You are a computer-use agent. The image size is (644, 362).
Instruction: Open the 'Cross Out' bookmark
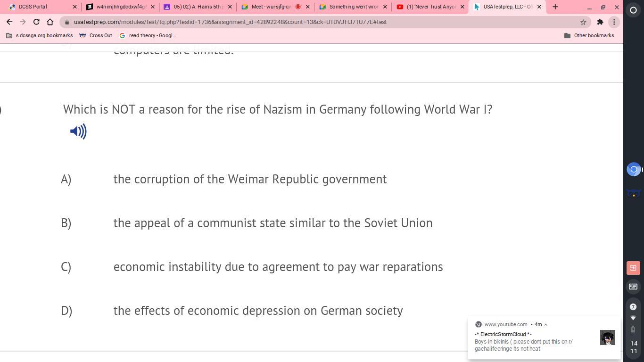[96, 35]
